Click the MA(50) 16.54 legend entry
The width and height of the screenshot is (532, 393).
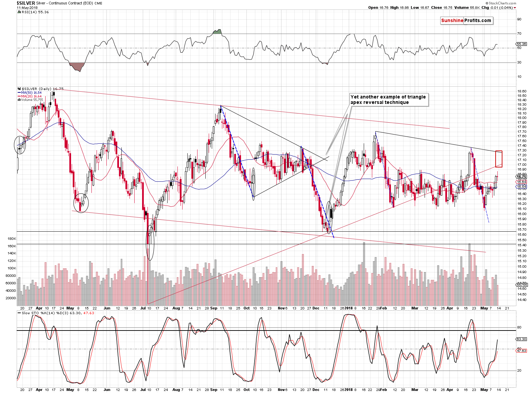point(30,92)
